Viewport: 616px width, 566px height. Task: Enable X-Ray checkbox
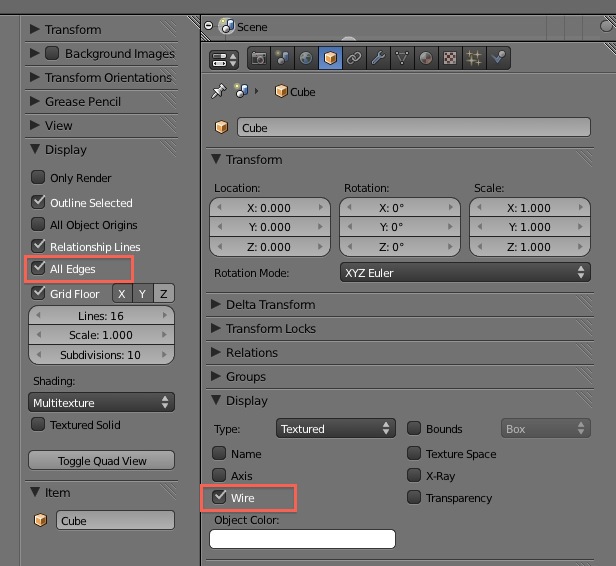tap(414, 475)
